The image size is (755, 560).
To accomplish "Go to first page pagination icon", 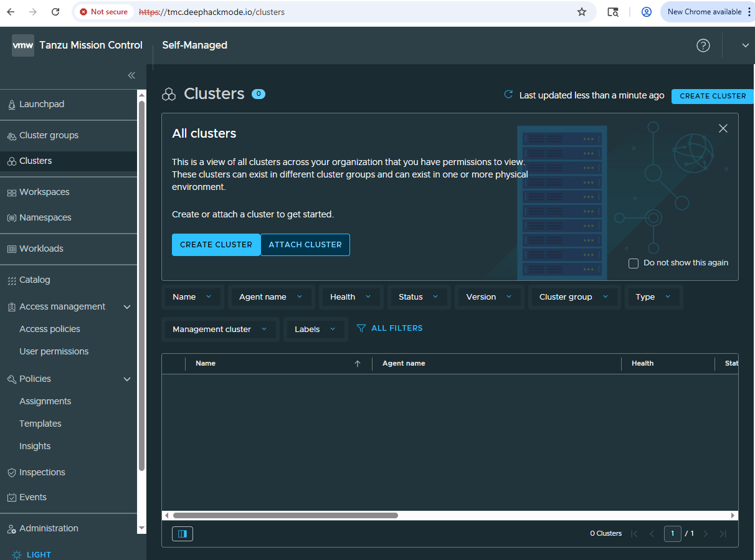I will point(635,534).
